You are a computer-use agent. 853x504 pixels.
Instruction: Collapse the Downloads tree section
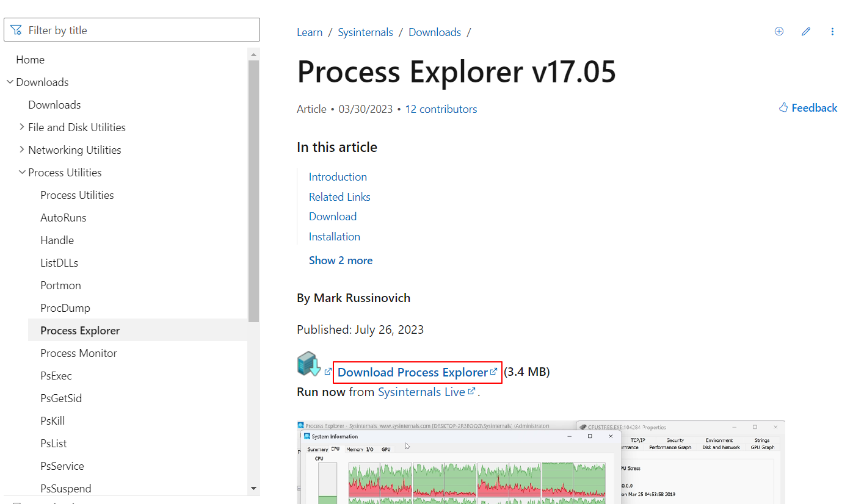click(10, 82)
